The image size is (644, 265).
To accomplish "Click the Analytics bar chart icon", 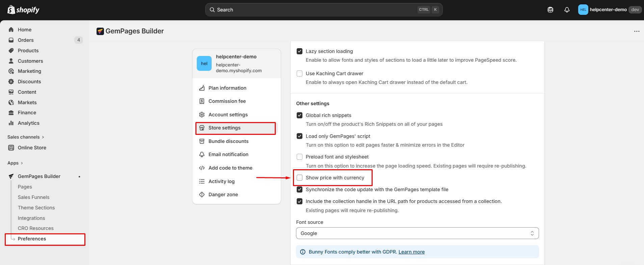I will [11, 123].
